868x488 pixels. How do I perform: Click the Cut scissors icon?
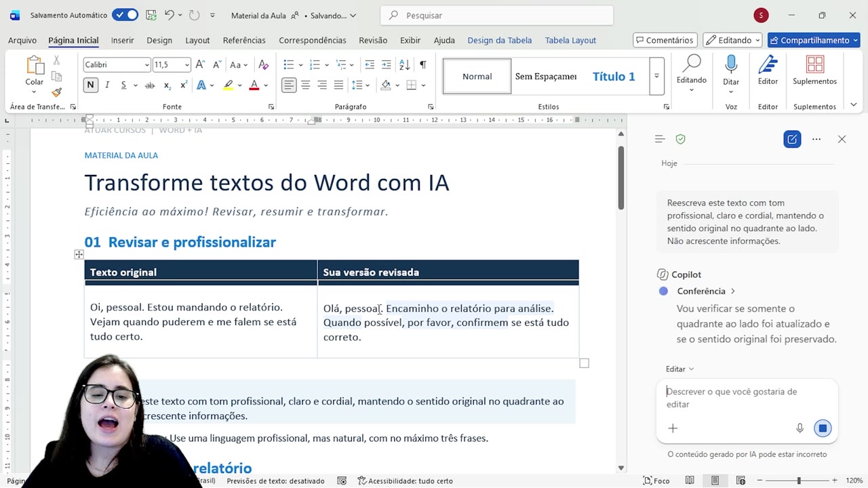[57, 60]
